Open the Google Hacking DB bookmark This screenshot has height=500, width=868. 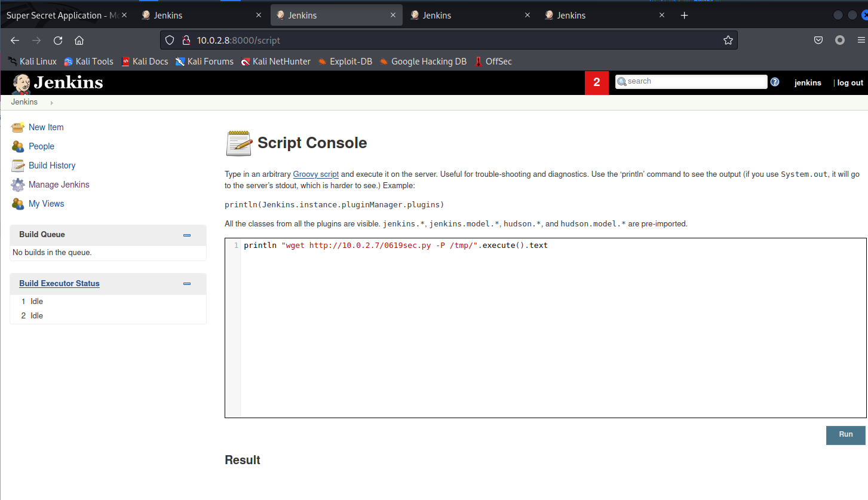[x=423, y=62]
